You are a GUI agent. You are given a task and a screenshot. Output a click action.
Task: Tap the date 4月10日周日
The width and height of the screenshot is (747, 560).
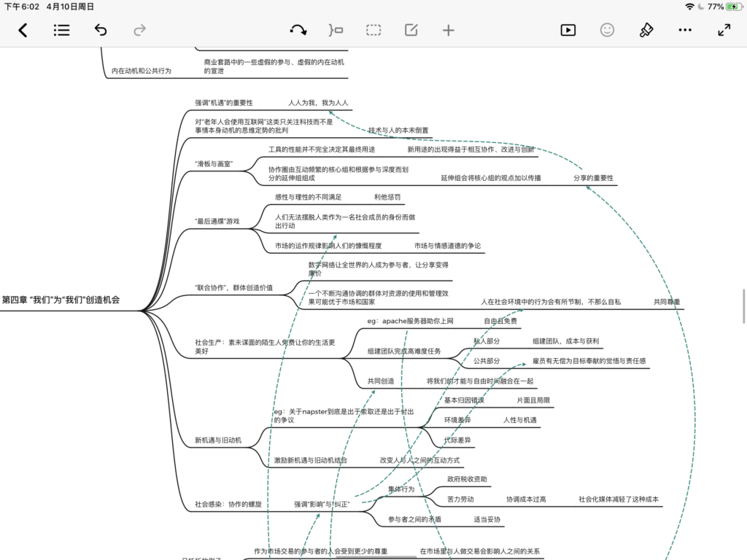coord(70,7)
